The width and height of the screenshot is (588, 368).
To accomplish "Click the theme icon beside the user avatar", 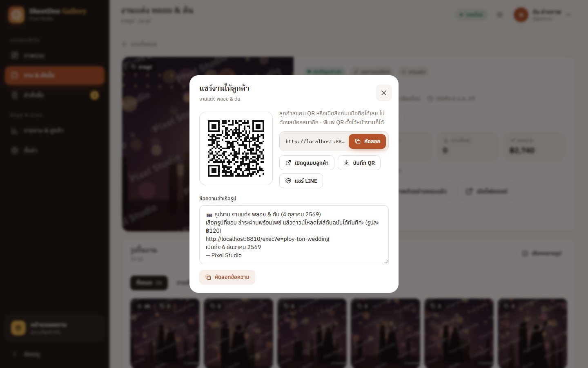I will [x=500, y=15].
